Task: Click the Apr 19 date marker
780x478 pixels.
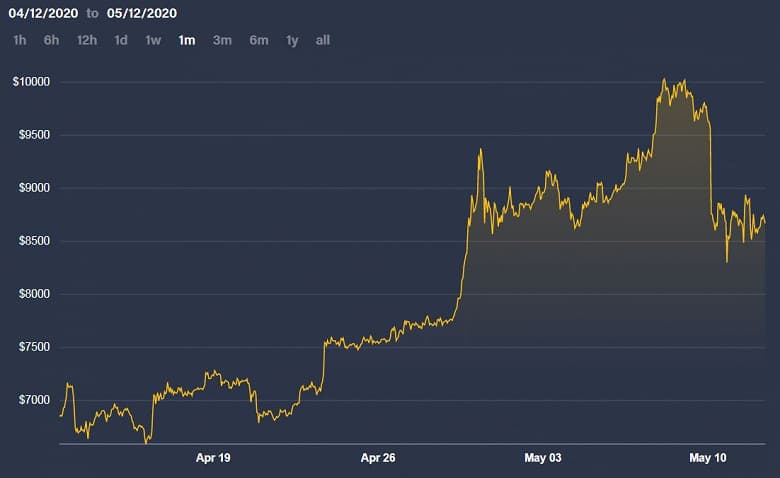Action: point(213,458)
